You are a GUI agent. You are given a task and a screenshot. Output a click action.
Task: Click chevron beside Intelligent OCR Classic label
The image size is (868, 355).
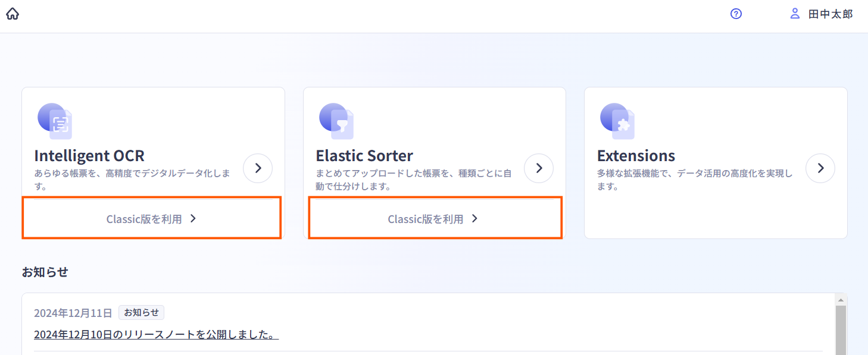click(193, 219)
